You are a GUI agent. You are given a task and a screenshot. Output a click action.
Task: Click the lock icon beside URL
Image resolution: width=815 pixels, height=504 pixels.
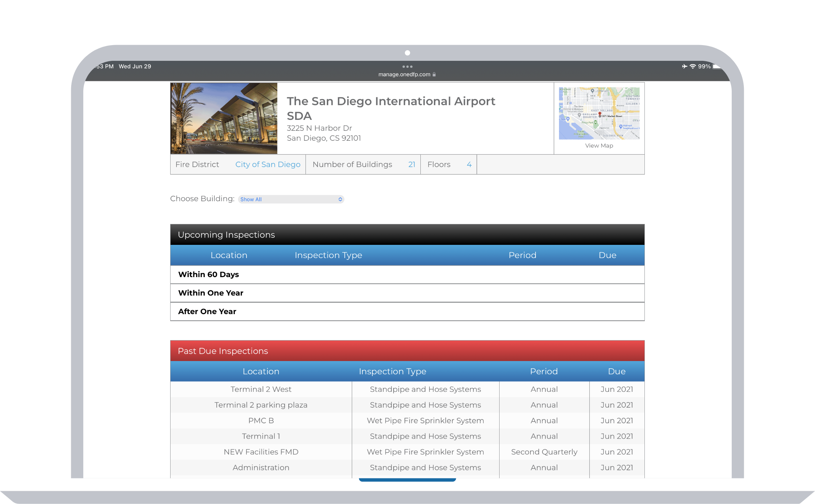[x=434, y=74]
